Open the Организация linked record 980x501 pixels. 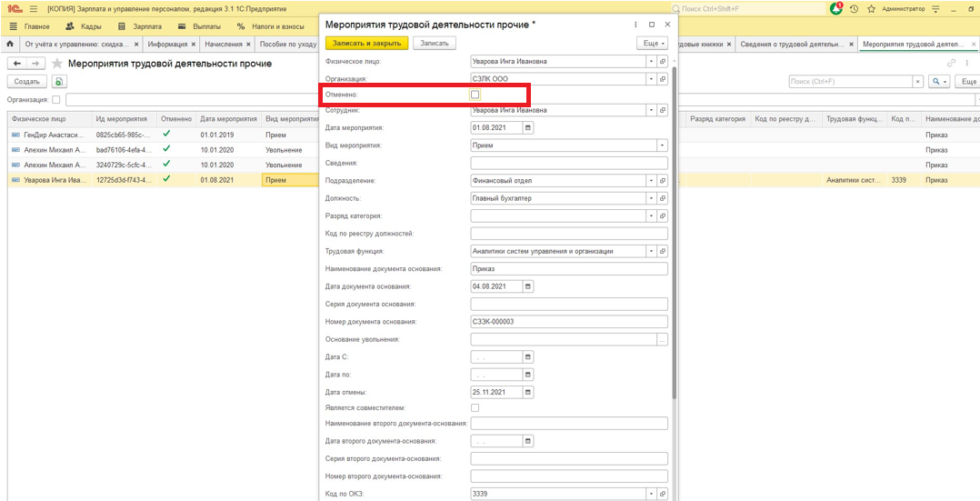663,79
